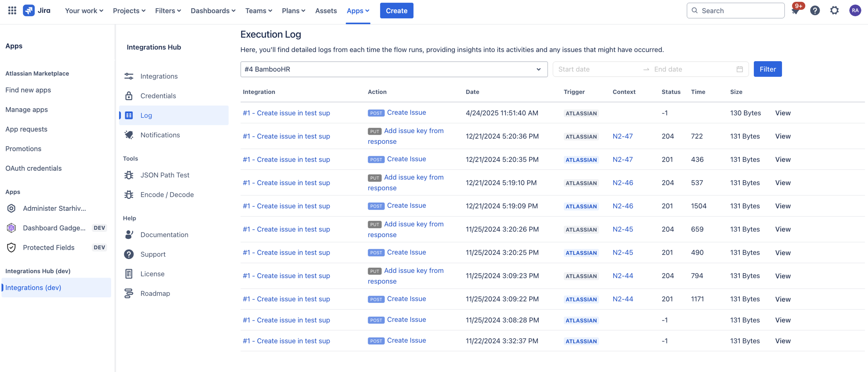Viewport: 868px width, 372px height.
Task: Select Integrations (dev) in the left sidebar
Action: coord(33,287)
